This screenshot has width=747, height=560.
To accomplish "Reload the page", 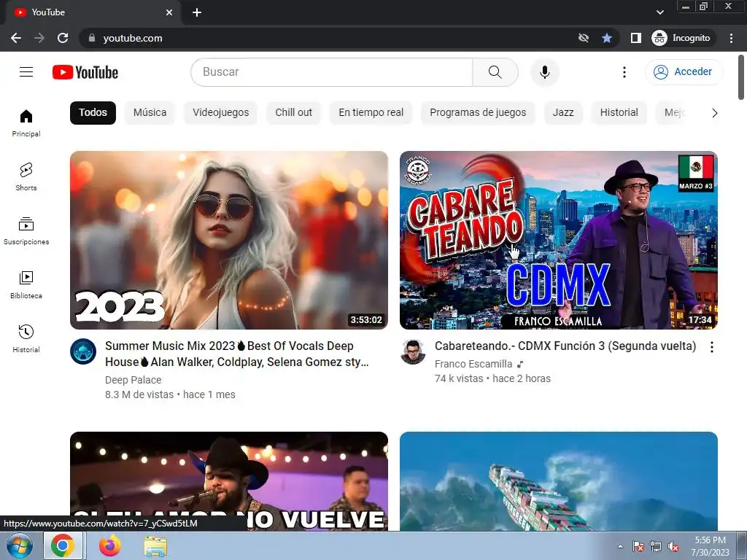I will (63, 38).
